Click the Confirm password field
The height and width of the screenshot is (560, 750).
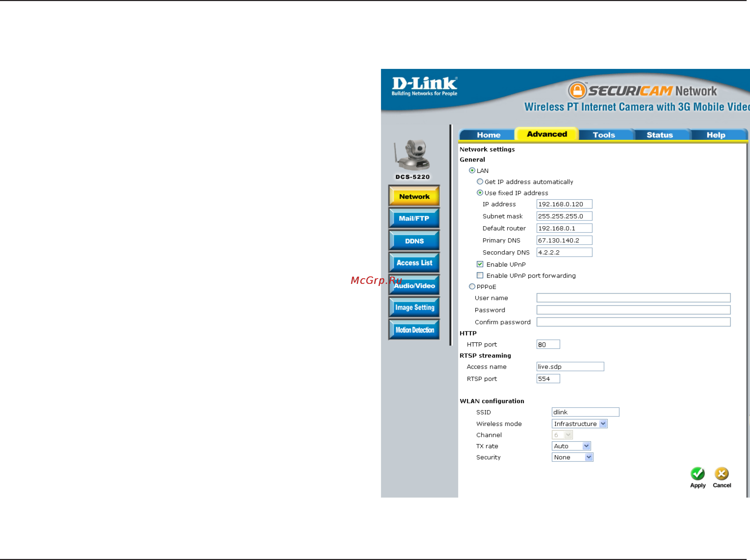(x=633, y=322)
